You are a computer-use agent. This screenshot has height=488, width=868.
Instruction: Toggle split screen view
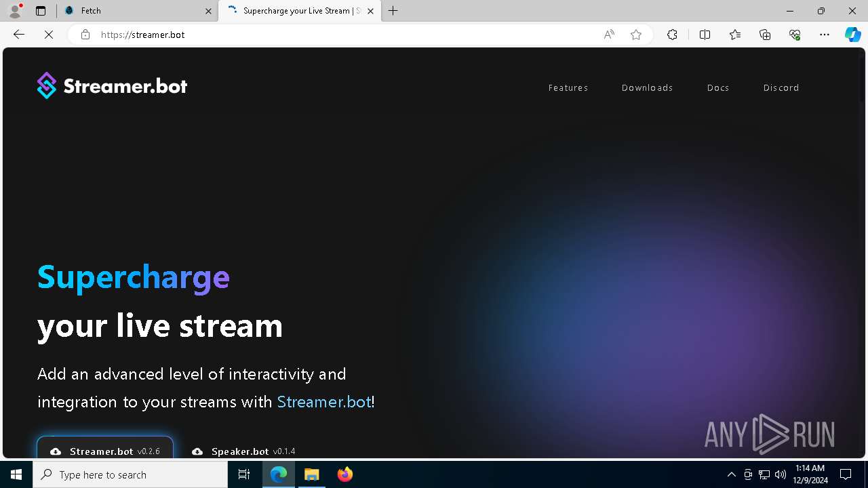(705, 35)
